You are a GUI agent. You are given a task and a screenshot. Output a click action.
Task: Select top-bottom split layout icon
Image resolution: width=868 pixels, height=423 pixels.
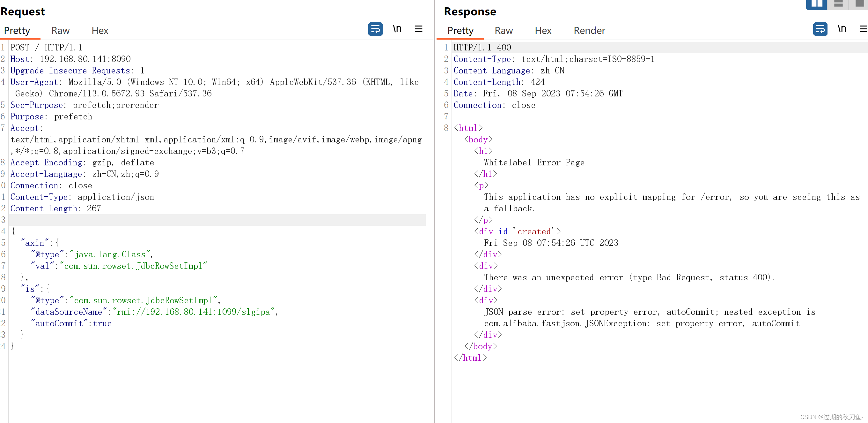838,4
